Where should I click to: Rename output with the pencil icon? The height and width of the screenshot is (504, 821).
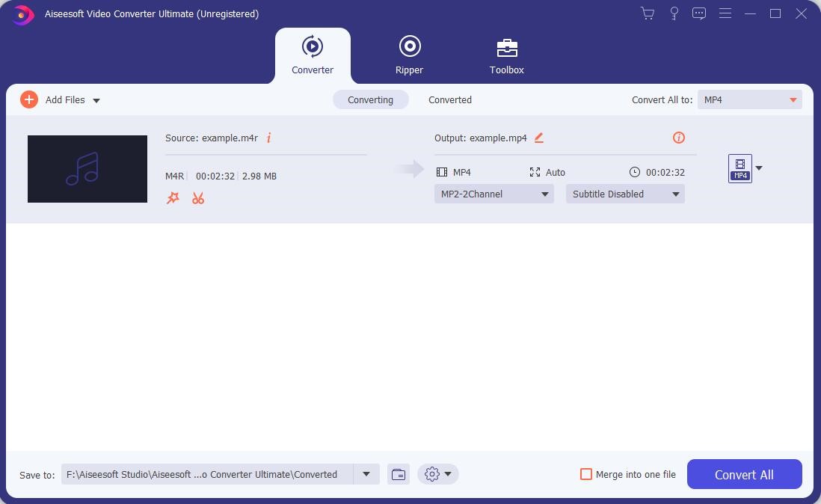[x=539, y=138]
